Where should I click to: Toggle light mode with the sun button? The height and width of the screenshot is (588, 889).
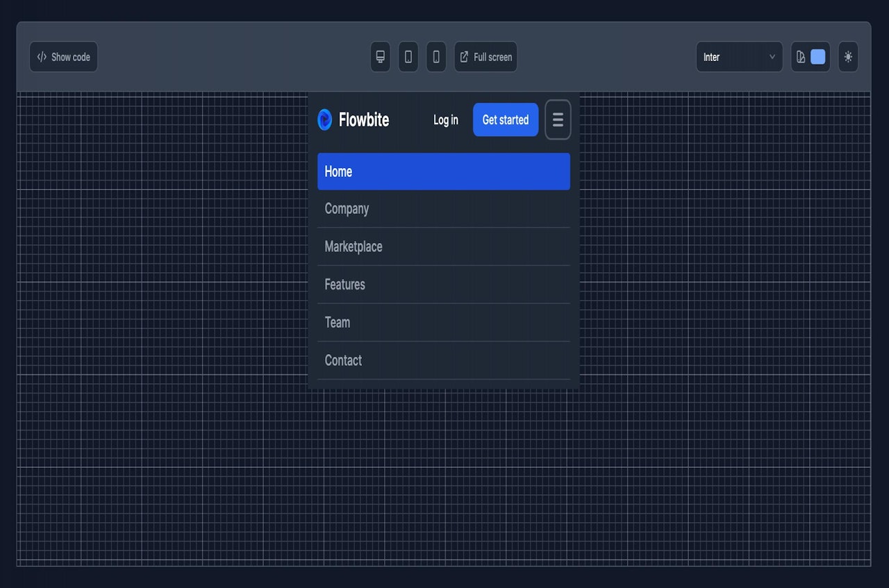click(x=848, y=57)
